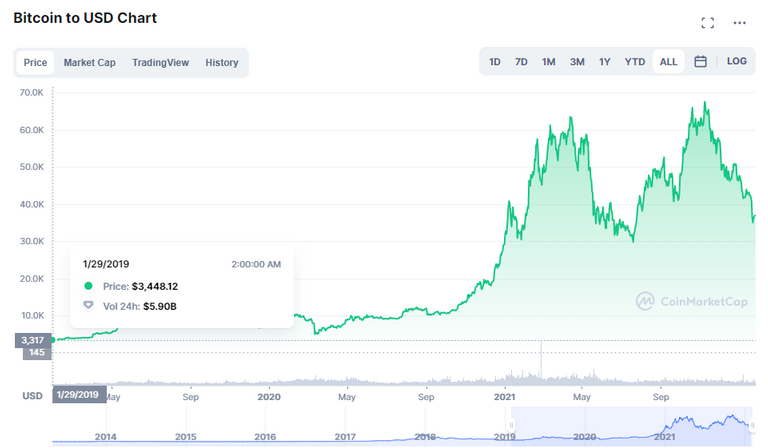Click the 50.0K y-axis label
The width and height of the screenshot is (768, 448).
coord(31,167)
